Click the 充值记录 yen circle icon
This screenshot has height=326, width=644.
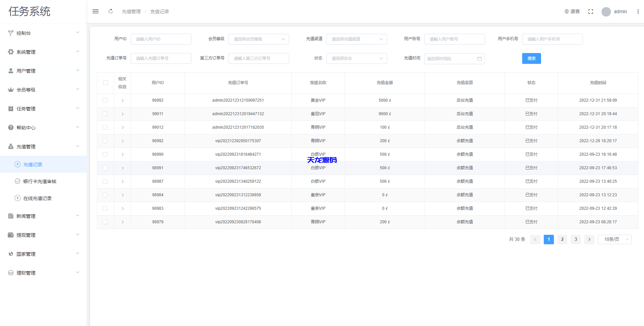[18, 164]
